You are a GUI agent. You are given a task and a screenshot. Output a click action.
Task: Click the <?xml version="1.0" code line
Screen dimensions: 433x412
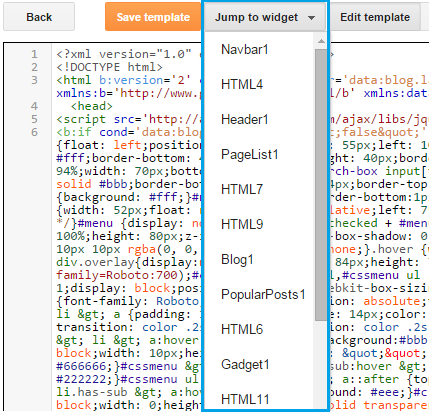tap(124, 54)
